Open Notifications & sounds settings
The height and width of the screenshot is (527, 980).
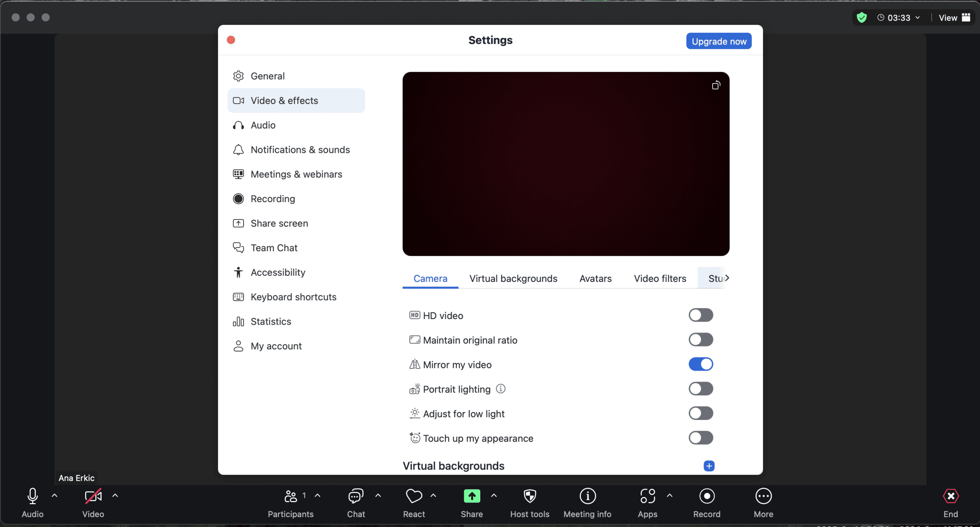coord(296,150)
